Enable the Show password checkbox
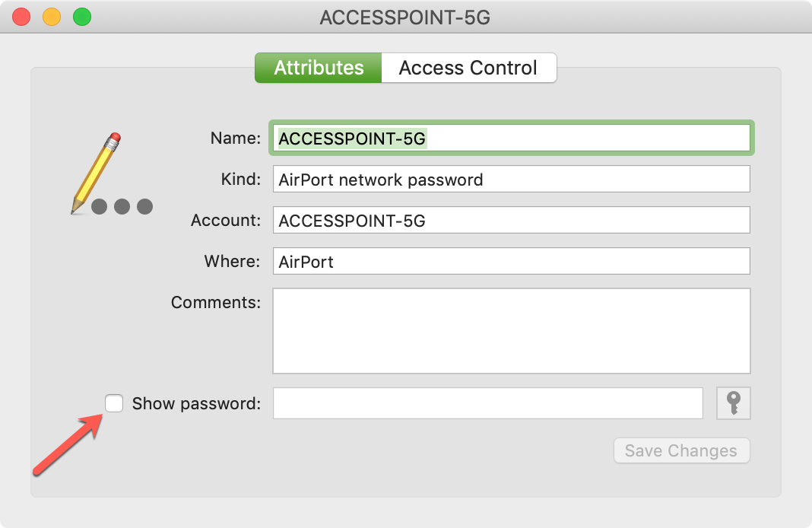 coord(114,403)
